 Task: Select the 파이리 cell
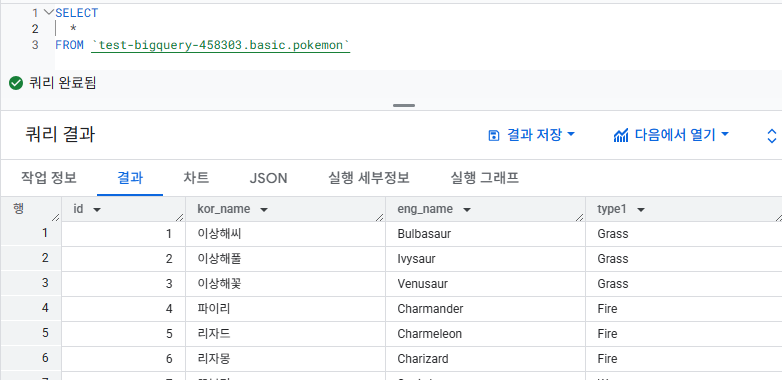pos(285,309)
